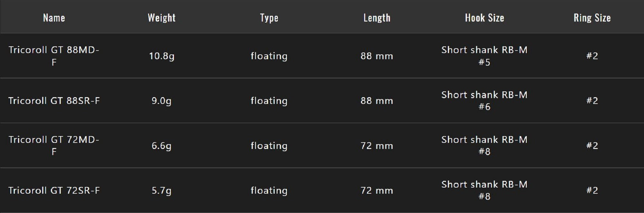Click the Weight column header
644x213 pixels.
tap(162, 18)
